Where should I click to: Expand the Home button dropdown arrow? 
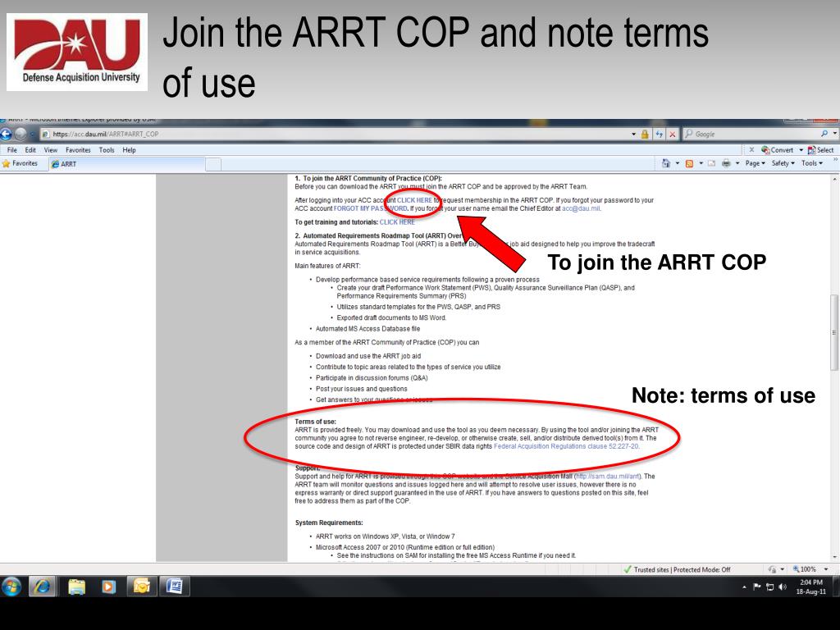click(x=677, y=163)
